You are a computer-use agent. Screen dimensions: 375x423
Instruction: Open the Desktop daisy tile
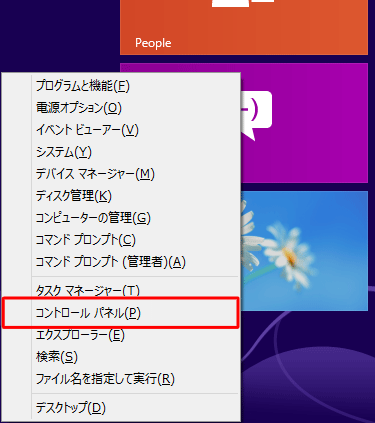coord(304,251)
